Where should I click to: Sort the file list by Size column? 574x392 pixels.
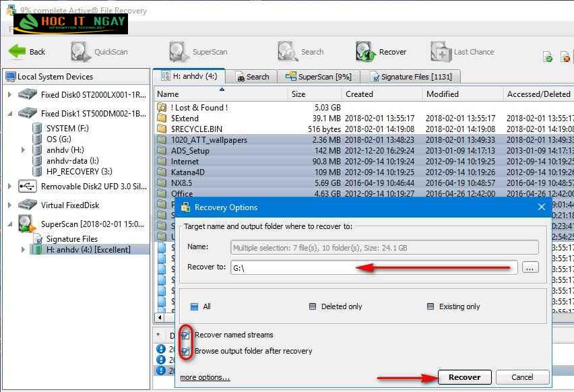point(315,94)
